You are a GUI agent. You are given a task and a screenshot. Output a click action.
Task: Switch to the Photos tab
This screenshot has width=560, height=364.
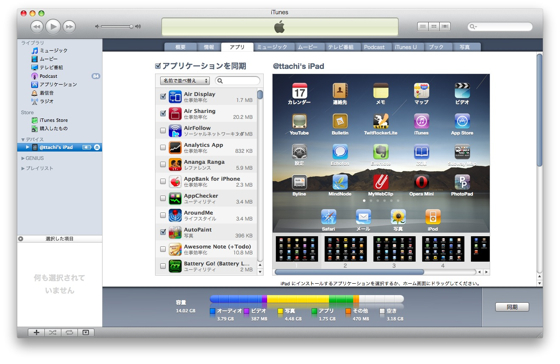click(465, 47)
